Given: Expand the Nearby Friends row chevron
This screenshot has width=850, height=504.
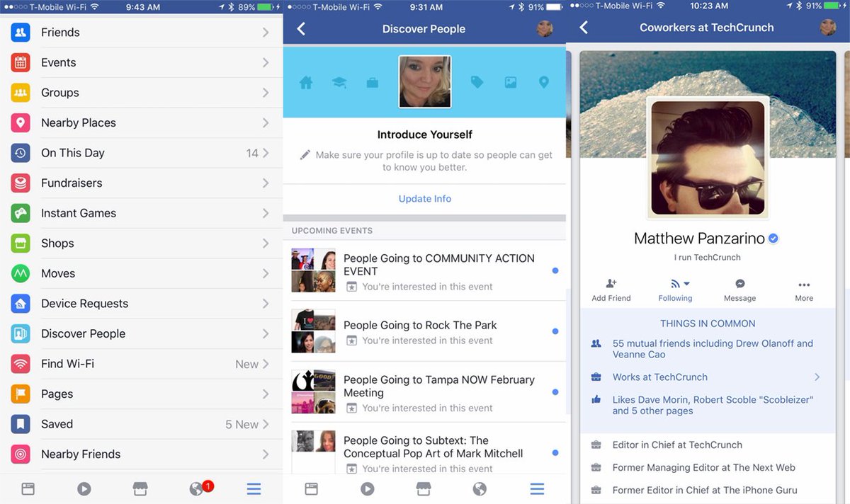Looking at the screenshot, I should click(266, 454).
